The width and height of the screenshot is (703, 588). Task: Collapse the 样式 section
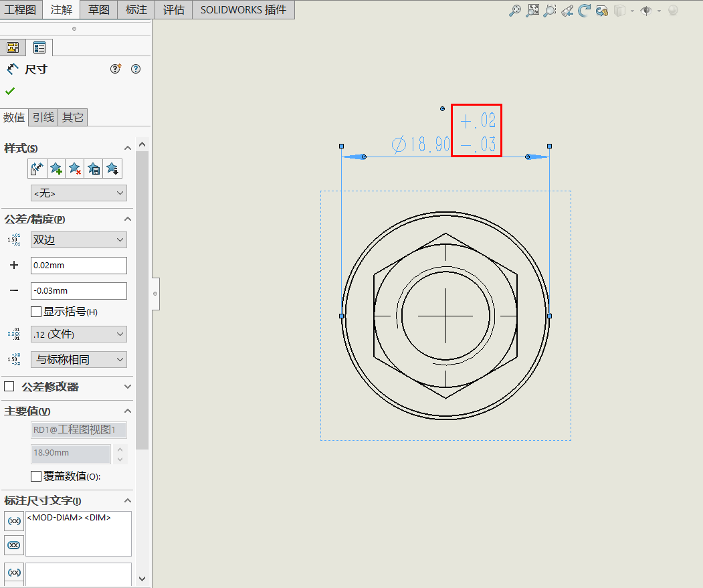click(x=128, y=148)
